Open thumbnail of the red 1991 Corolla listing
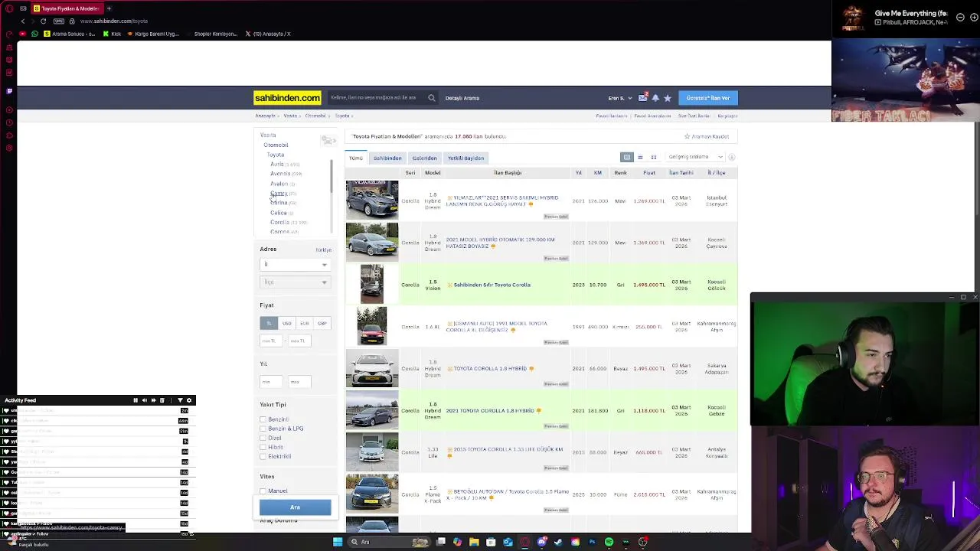This screenshot has width=980, height=551. point(372,326)
